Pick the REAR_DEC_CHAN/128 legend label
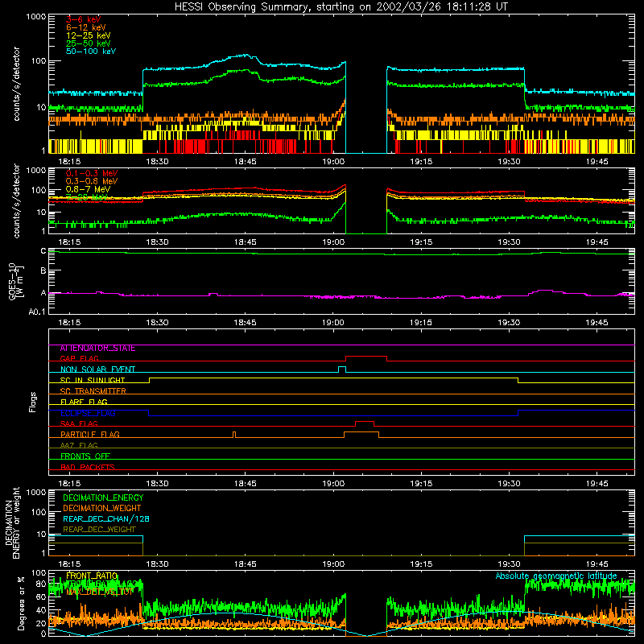The image size is (644, 644). (x=106, y=519)
